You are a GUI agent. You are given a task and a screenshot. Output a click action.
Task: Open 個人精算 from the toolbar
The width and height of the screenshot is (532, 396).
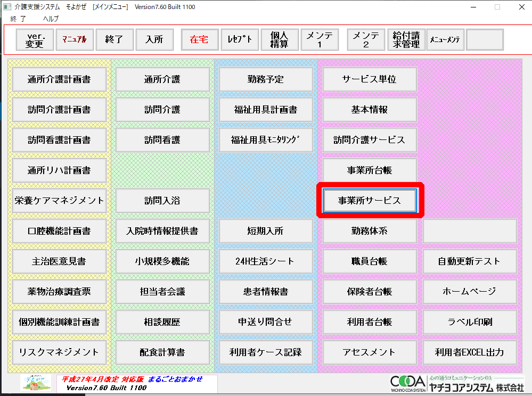[279, 40]
